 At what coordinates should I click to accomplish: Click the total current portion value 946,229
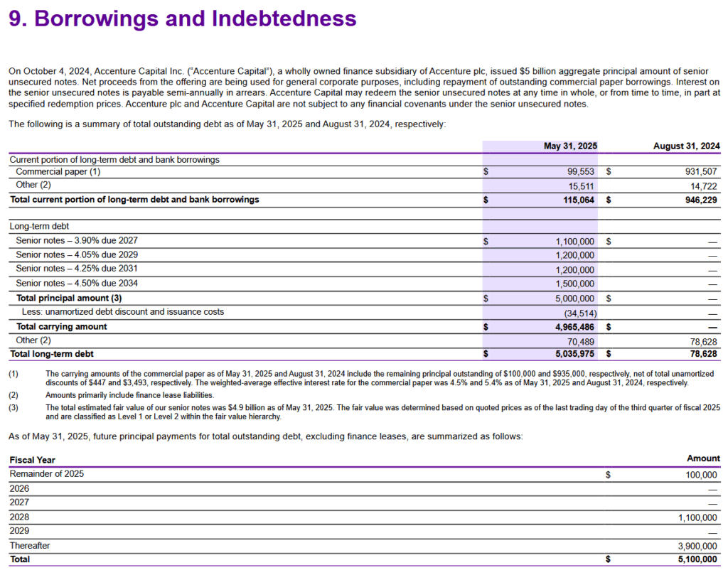click(701, 200)
